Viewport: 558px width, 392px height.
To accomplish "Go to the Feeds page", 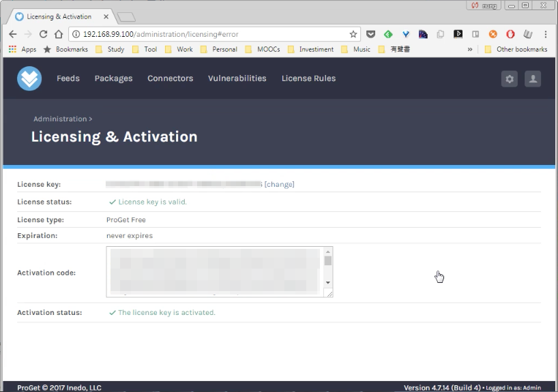I will point(68,78).
